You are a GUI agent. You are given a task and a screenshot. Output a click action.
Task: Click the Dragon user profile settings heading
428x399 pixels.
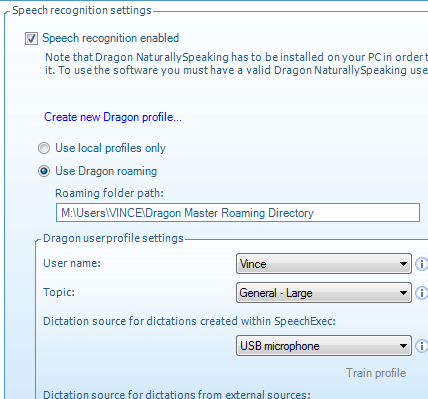click(113, 238)
